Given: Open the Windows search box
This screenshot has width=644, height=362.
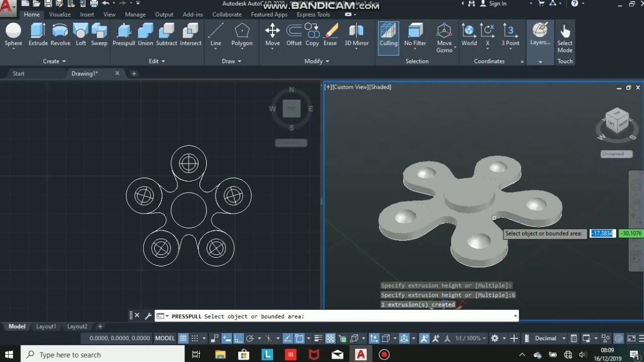Looking at the screenshot, I should (103, 354).
